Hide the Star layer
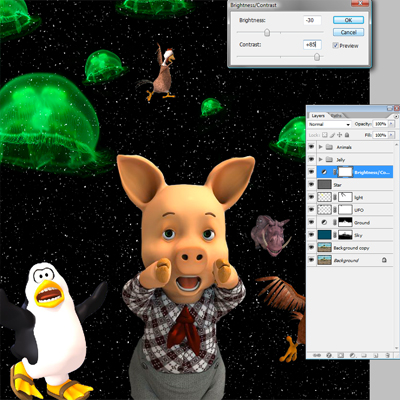The width and height of the screenshot is (400, 400). (311, 185)
